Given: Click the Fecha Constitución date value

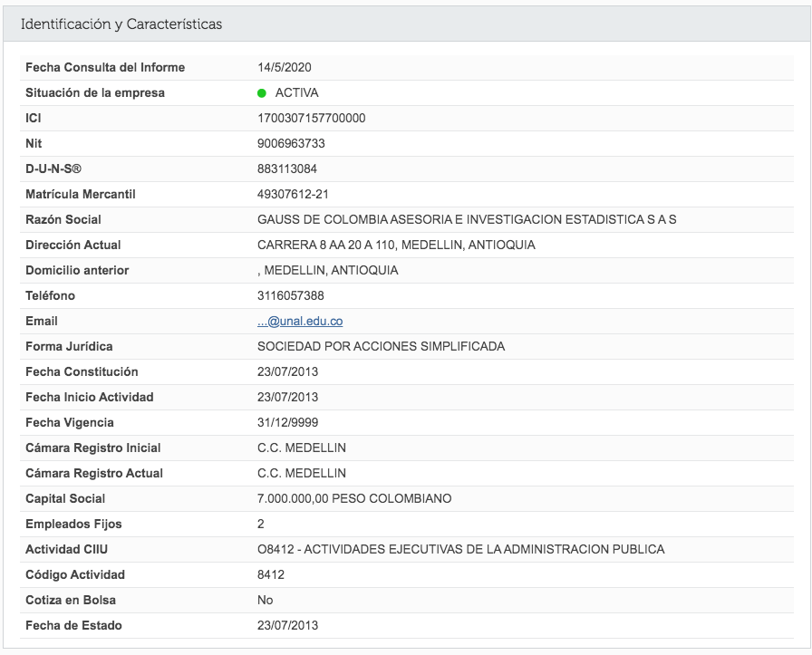Looking at the screenshot, I should tap(287, 371).
